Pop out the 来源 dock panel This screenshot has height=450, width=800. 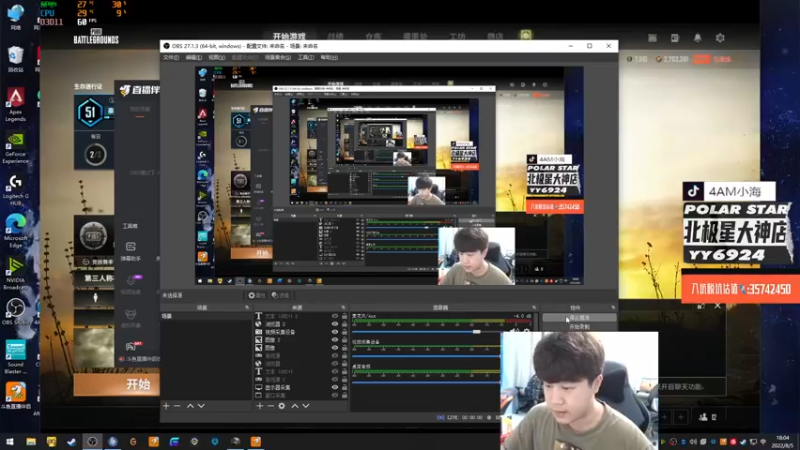[x=343, y=308]
